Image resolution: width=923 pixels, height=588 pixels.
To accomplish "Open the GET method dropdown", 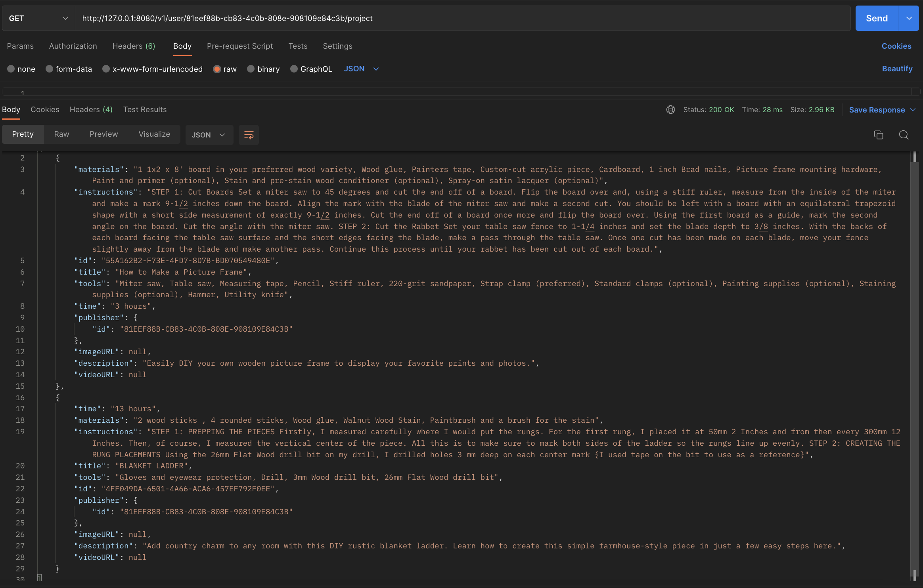I will [x=38, y=18].
